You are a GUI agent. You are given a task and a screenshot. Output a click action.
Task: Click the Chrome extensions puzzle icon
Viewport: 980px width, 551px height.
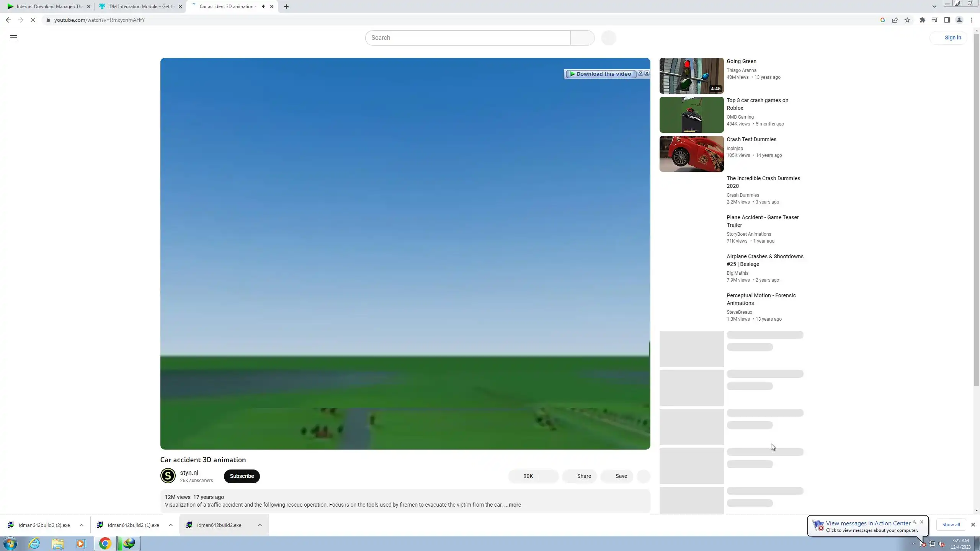[923, 20]
